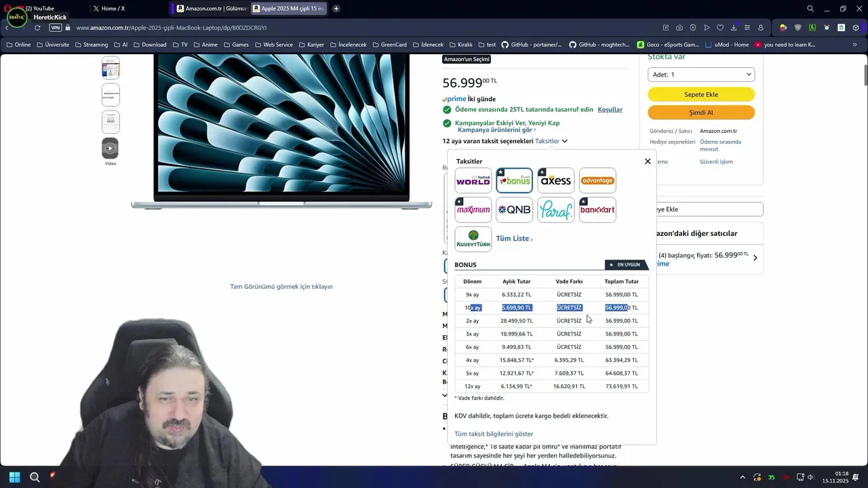868x488 pixels.
Task: Open the Flow send icon
Action: coord(707,28)
